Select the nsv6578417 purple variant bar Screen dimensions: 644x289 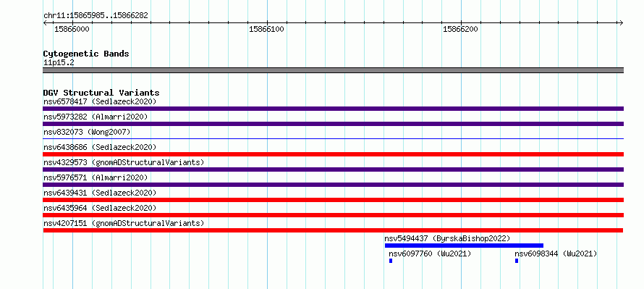coord(333,109)
